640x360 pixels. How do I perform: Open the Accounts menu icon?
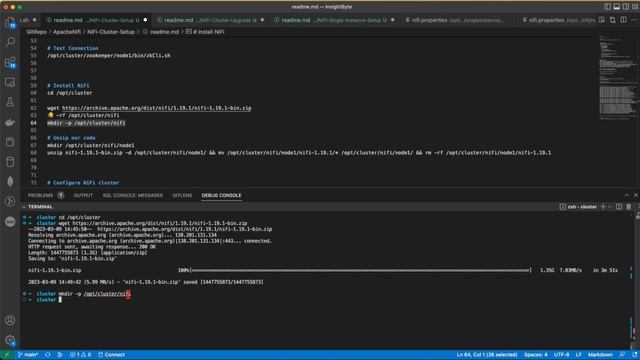pos(10,320)
